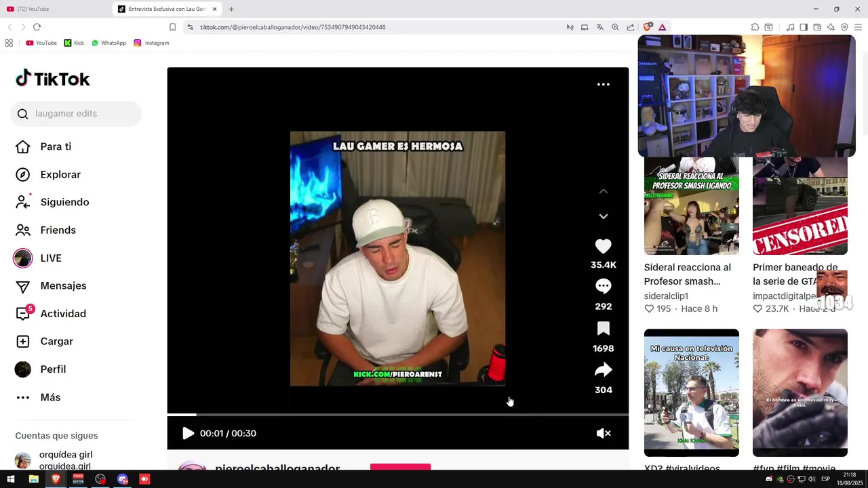Open File Explorer from taskbar

tap(33, 479)
